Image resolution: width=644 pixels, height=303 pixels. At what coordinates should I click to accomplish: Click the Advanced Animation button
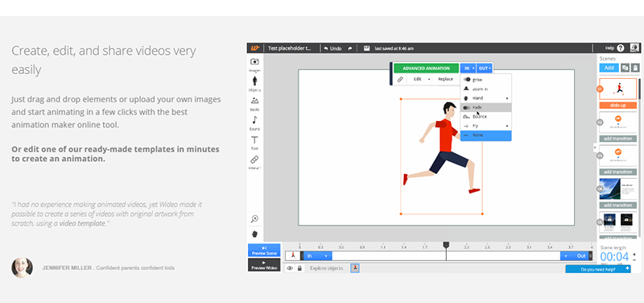(426, 68)
